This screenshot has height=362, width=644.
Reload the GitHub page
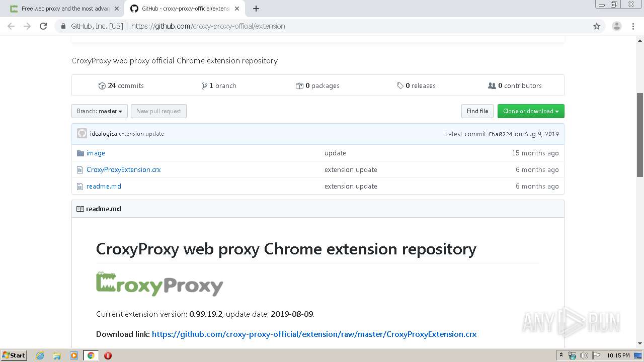point(43,26)
